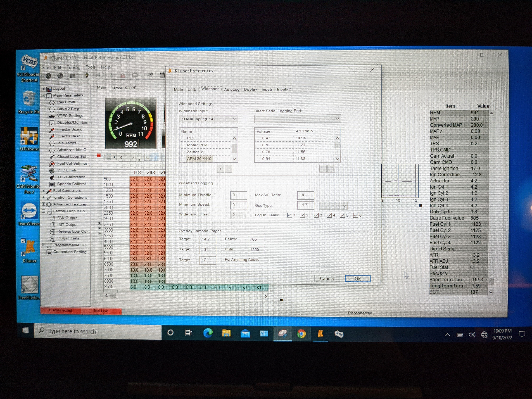Open the Gas Type dropdown
This screenshot has width=532, height=399.
coord(333,206)
